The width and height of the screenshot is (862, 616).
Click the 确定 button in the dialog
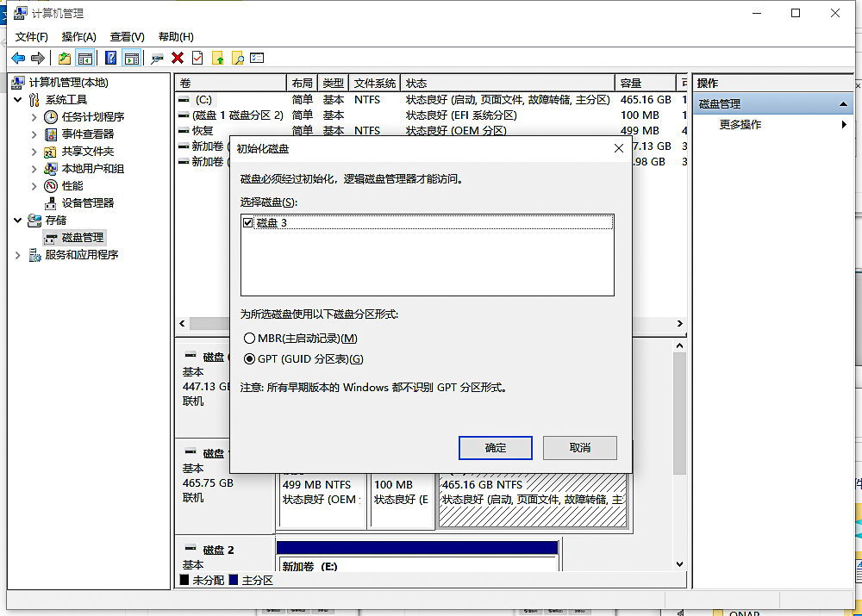pos(495,447)
